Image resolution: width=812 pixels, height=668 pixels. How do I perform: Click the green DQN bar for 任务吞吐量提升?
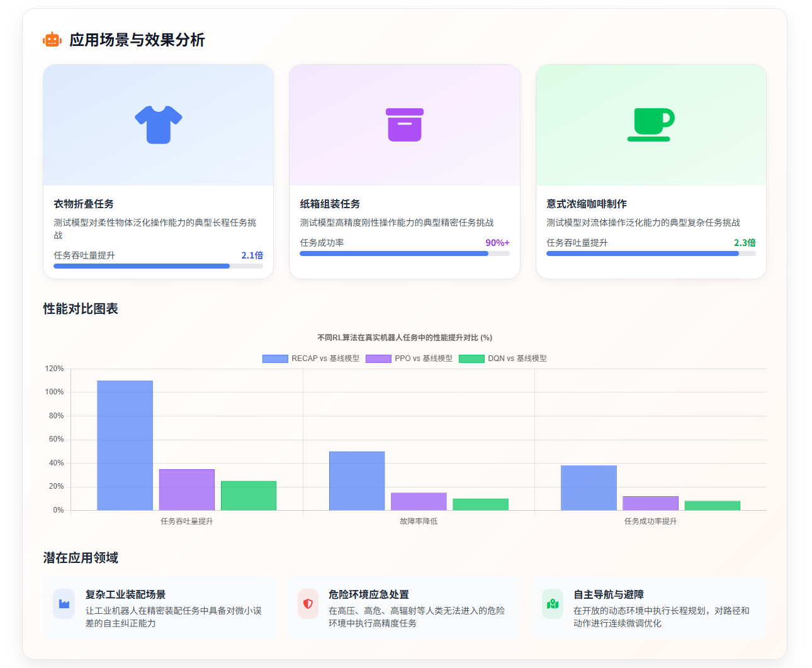point(249,496)
